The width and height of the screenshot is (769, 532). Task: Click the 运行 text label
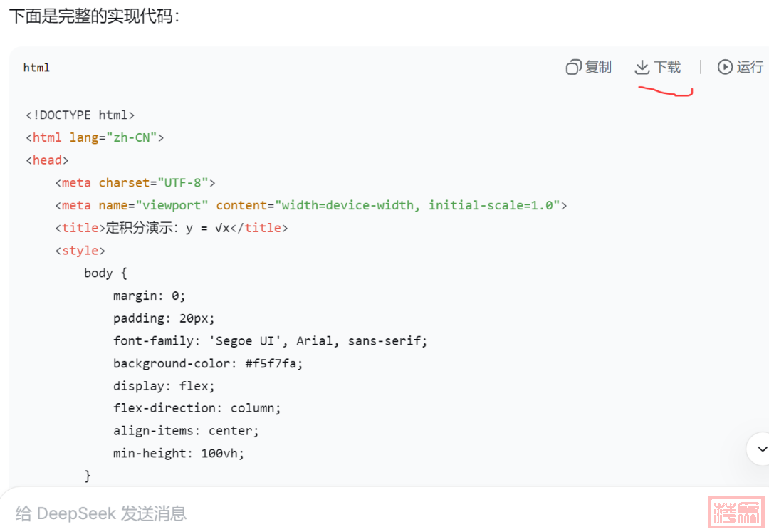click(x=750, y=67)
